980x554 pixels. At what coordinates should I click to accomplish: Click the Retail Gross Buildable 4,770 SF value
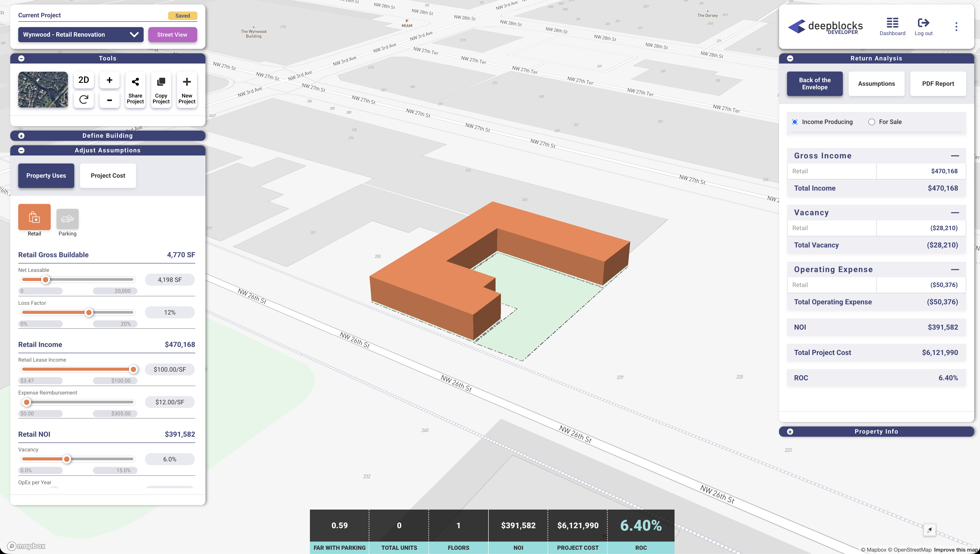181,255
